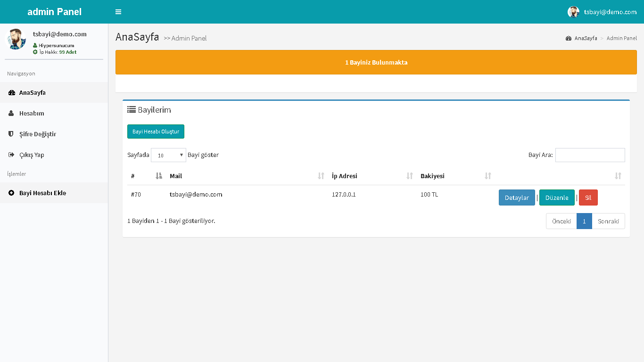Click the green user icon next to Hiypersunucum
This screenshot has height=362, width=644.
point(35,46)
